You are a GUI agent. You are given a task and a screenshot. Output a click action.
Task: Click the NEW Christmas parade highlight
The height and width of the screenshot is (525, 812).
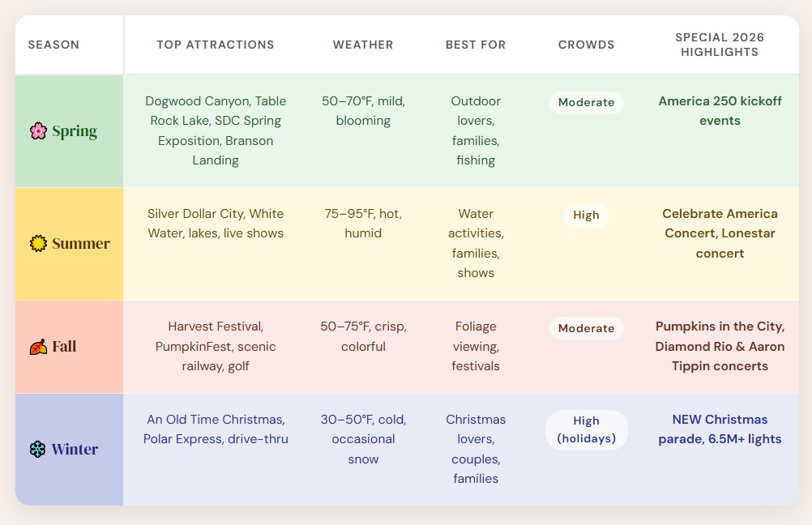coord(720,429)
